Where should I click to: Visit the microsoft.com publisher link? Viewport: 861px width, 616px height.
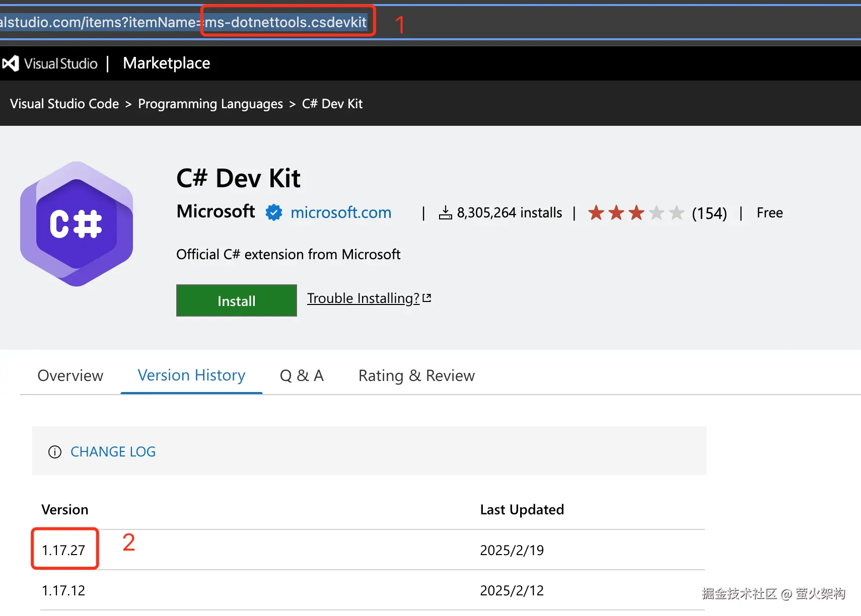(341, 213)
